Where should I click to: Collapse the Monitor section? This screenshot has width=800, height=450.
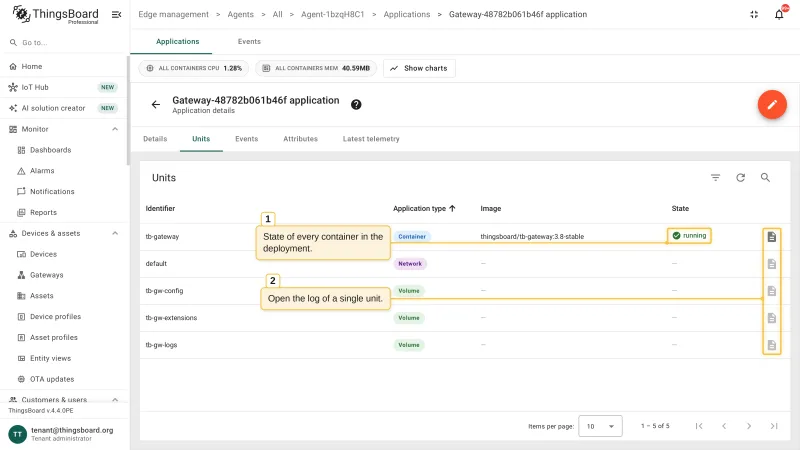point(115,129)
